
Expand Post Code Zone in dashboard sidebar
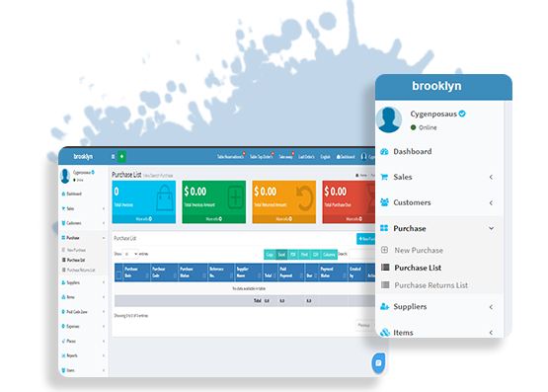click(83, 312)
